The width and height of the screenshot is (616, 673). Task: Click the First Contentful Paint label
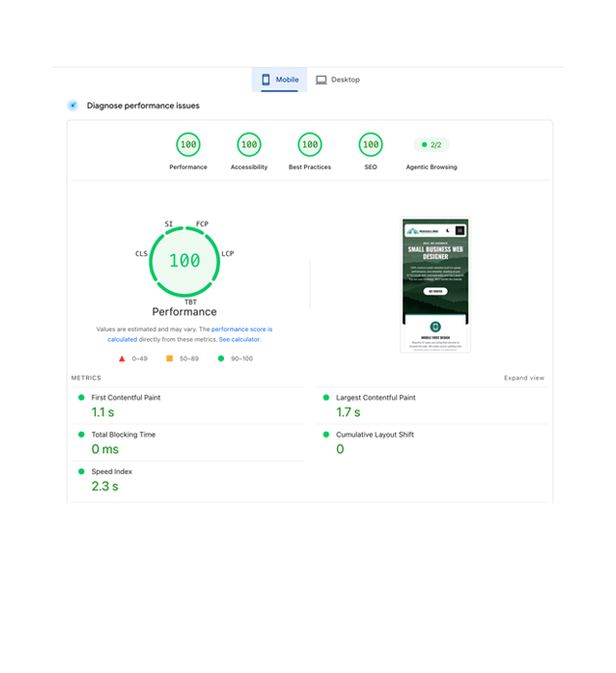(126, 397)
